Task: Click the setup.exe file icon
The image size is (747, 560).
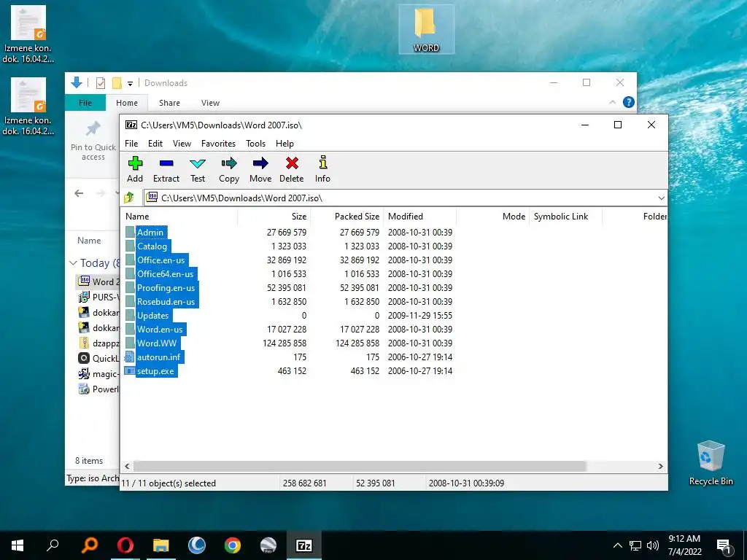Action: coord(130,371)
